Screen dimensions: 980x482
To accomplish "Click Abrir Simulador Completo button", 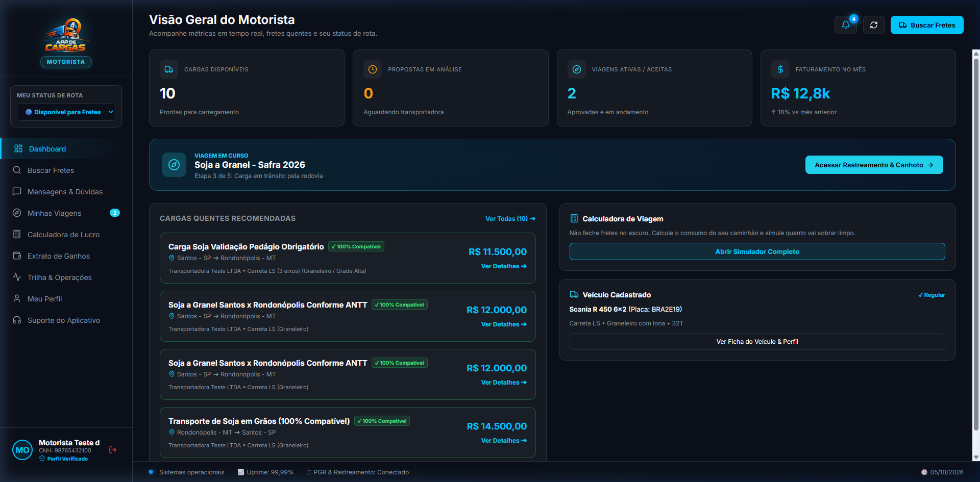I will pos(757,251).
